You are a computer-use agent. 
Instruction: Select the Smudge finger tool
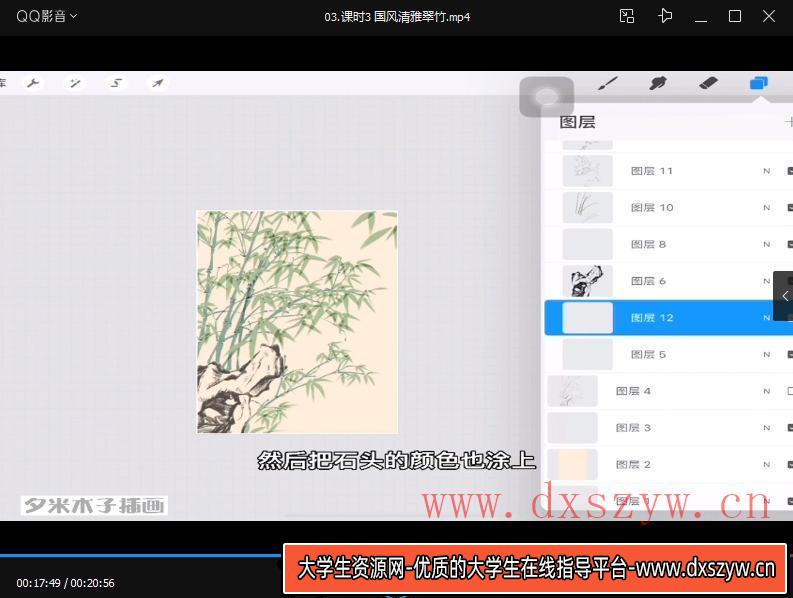657,83
